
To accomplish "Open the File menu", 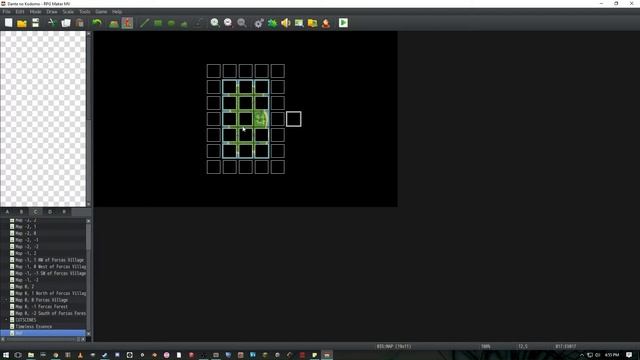I will point(7,12).
